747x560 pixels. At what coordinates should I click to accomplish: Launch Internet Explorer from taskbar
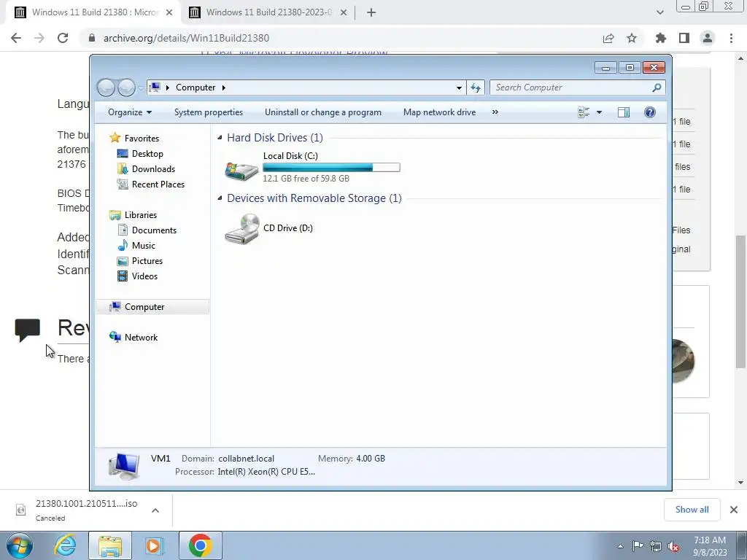pyautogui.click(x=65, y=545)
